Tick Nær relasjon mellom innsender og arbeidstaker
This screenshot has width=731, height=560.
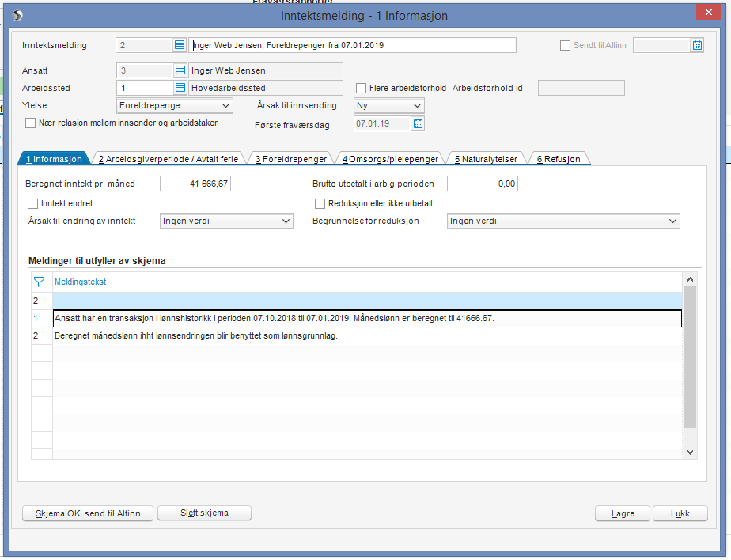31,123
